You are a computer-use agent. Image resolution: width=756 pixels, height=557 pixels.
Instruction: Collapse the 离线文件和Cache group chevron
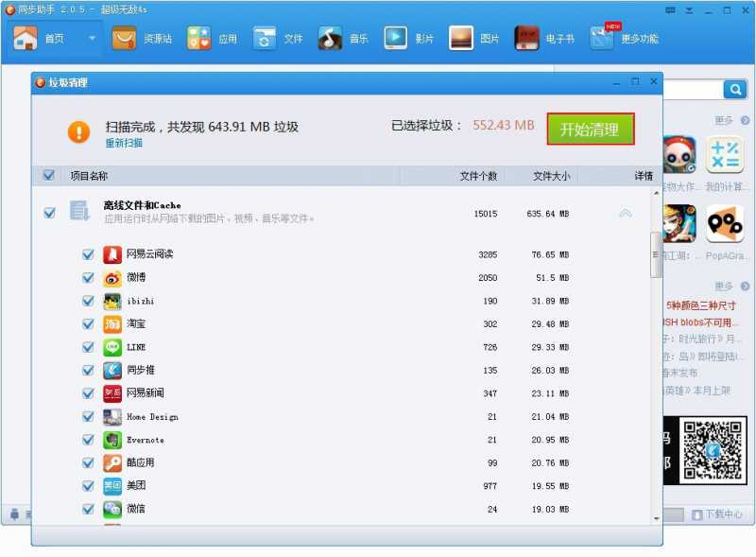[x=625, y=213]
